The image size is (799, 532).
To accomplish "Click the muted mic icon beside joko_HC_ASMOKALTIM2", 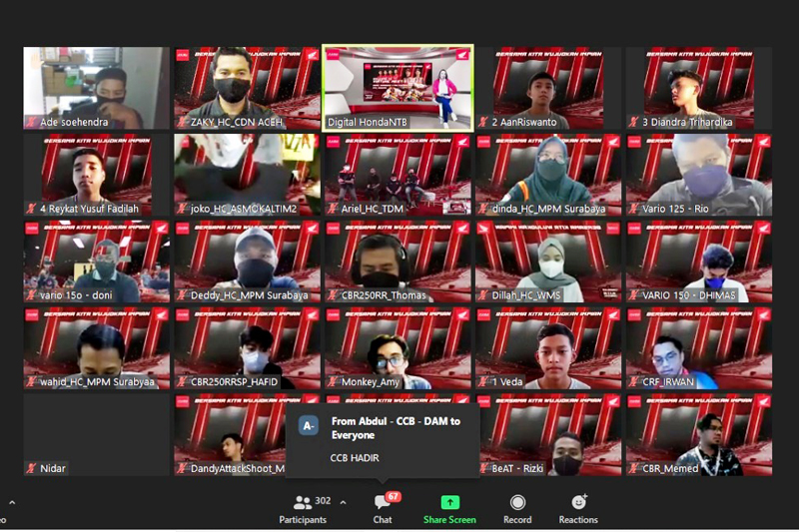I will (x=182, y=209).
